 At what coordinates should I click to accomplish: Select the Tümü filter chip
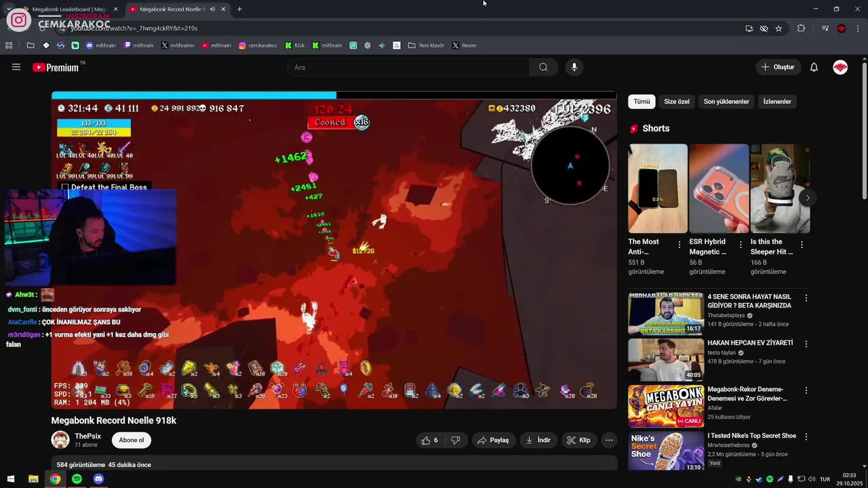point(642,102)
